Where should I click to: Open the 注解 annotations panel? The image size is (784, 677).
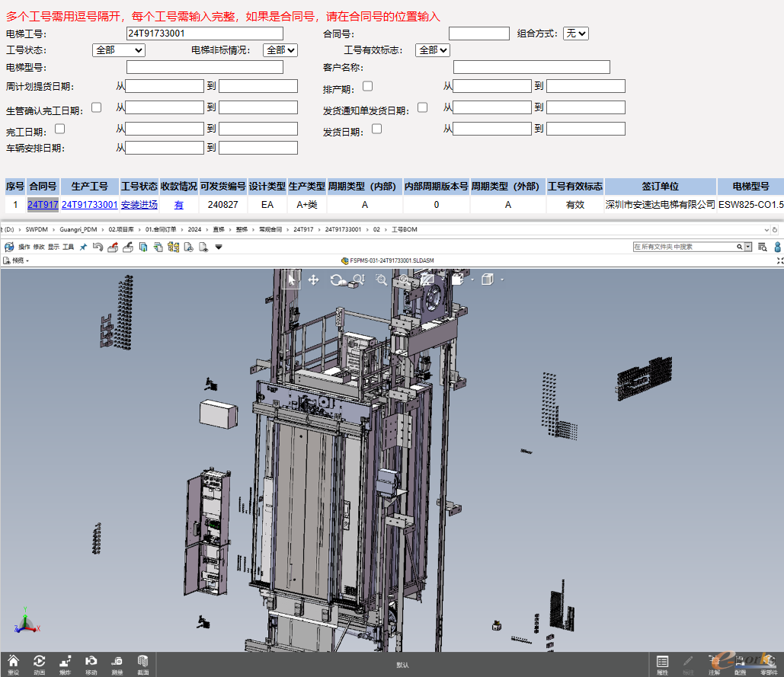[x=715, y=665]
